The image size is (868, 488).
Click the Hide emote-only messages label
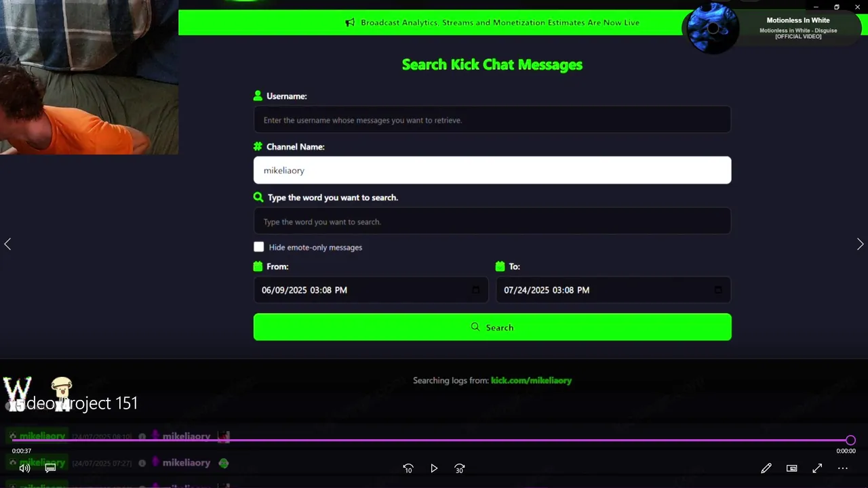tap(315, 247)
